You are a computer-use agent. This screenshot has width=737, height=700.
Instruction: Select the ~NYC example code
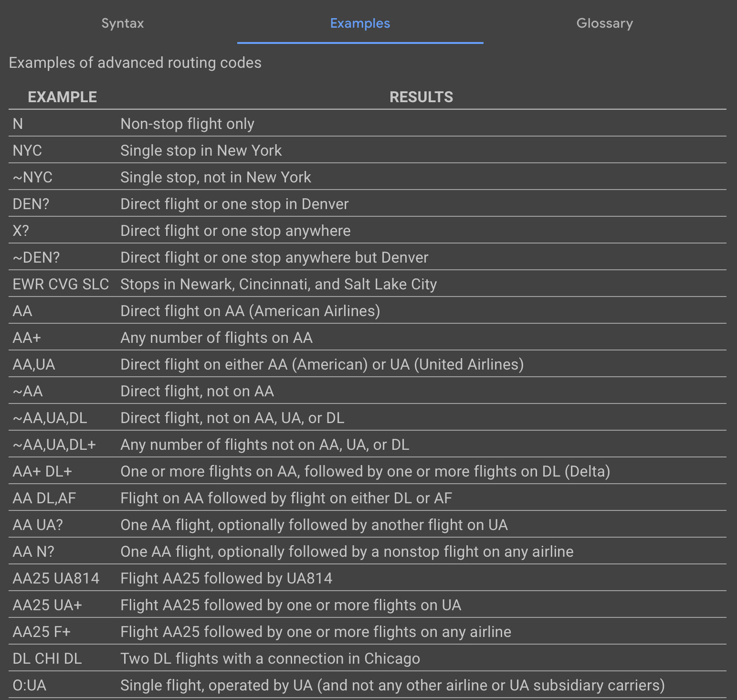(x=32, y=178)
